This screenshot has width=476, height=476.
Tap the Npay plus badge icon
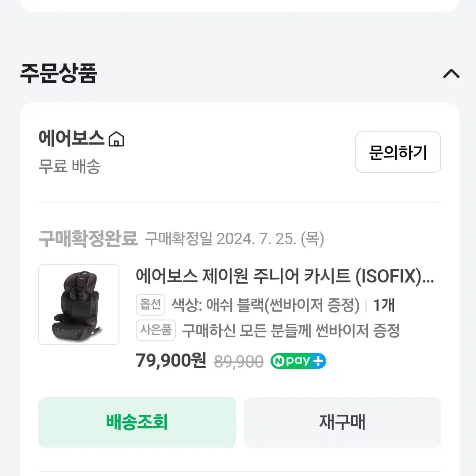(x=298, y=361)
